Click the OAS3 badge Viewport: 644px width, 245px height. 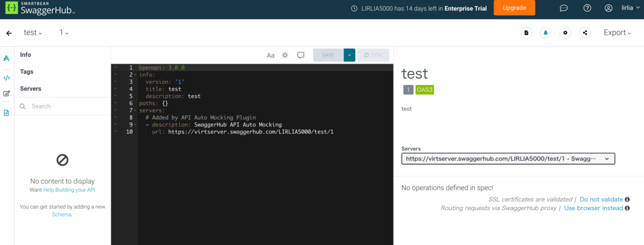pos(425,90)
